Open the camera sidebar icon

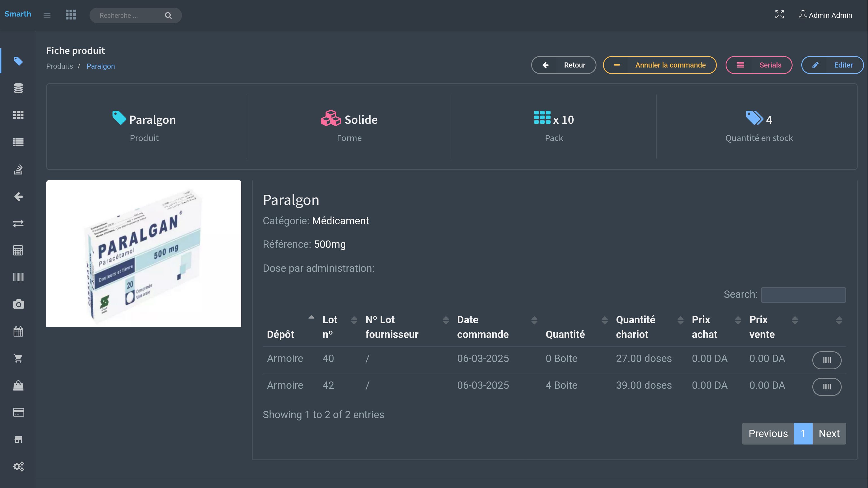click(x=18, y=304)
